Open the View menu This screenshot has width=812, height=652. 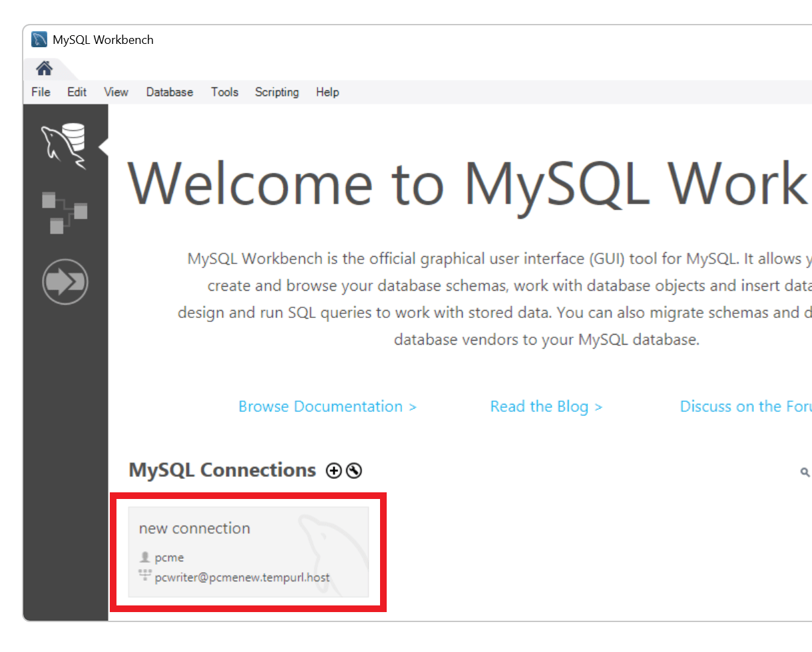click(x=116, y=92)
